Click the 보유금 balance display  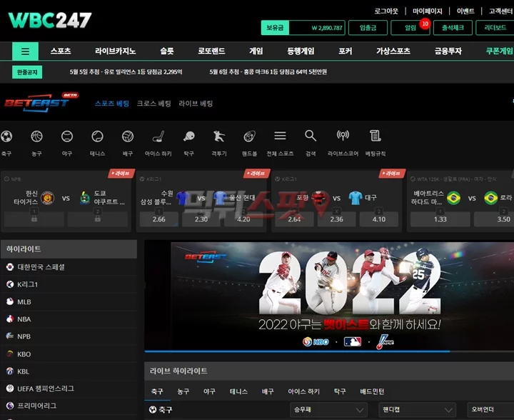point(303,28)
